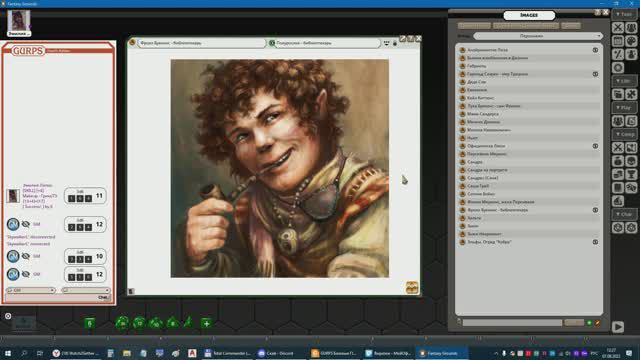
Task: Open the maps and images sidebar icon
Action: point(631,148)
